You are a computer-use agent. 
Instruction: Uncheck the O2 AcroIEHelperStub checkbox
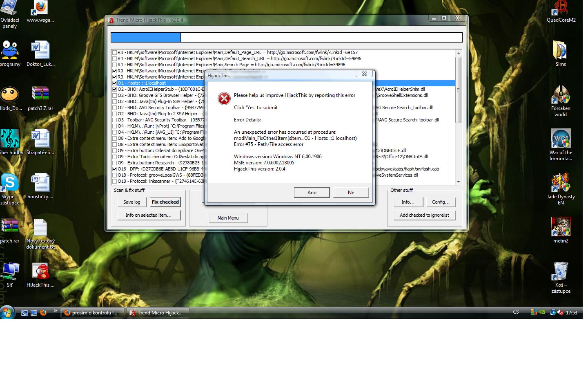coord(115,89)
